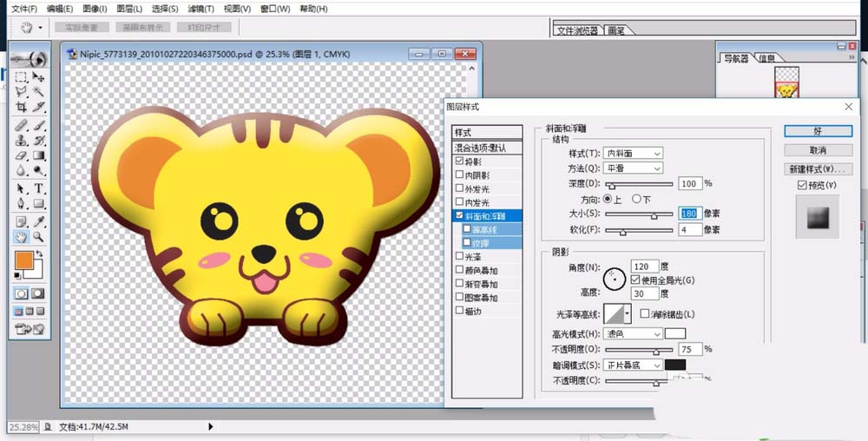Select the Dodge tool
The width and height of the screenshot is (868, 441).
pyautogui.click(x=38, y=170)
